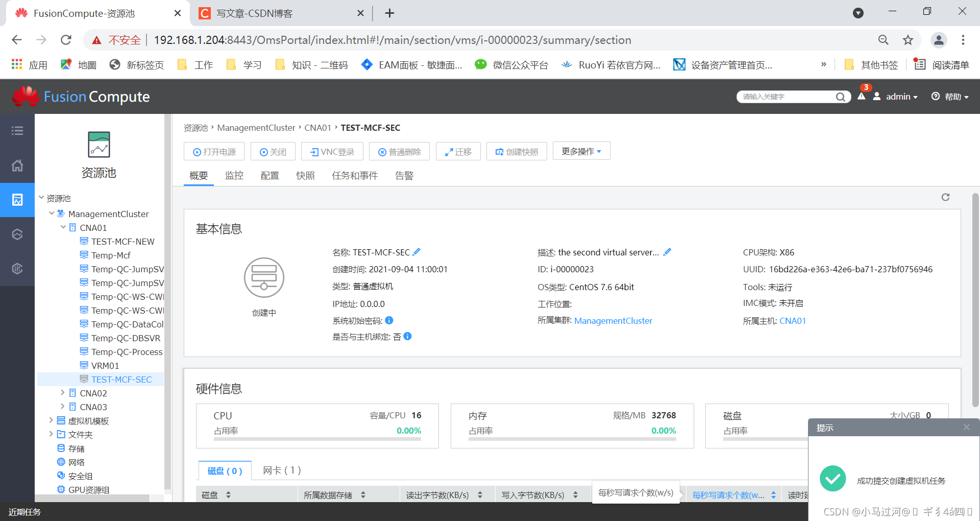Toggle sorting on 每秒写请求个数 column
980x521 pixels.
point(773,494)
